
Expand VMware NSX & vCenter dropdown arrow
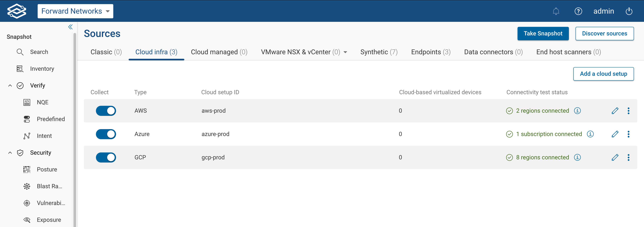pyautogui.click(x=345, y=52)
